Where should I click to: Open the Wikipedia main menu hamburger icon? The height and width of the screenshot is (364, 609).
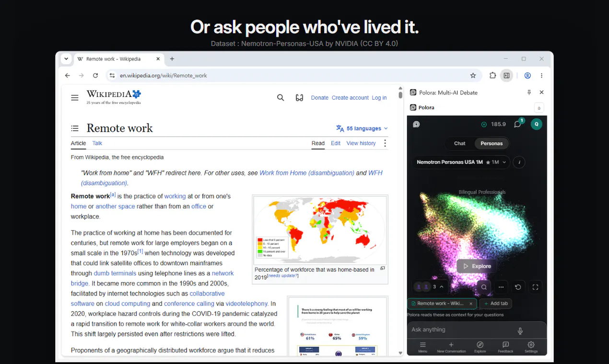[75, 98]
